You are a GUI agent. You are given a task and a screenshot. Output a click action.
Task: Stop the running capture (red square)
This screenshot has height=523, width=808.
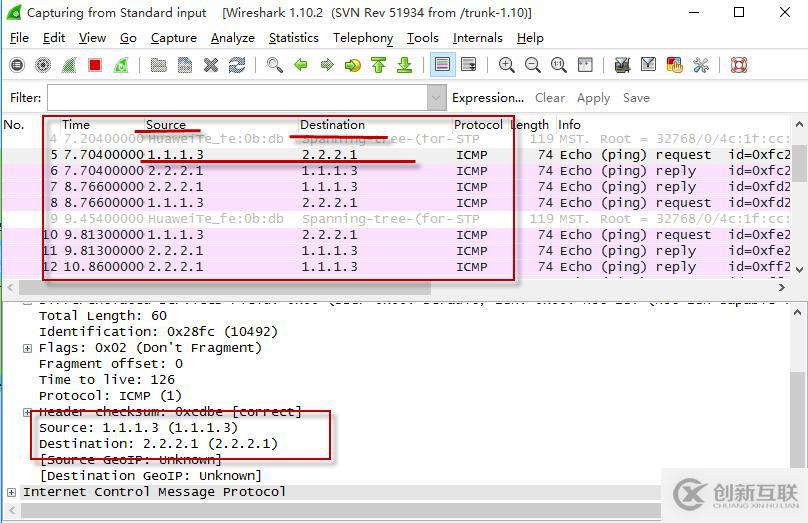(95, 65)
